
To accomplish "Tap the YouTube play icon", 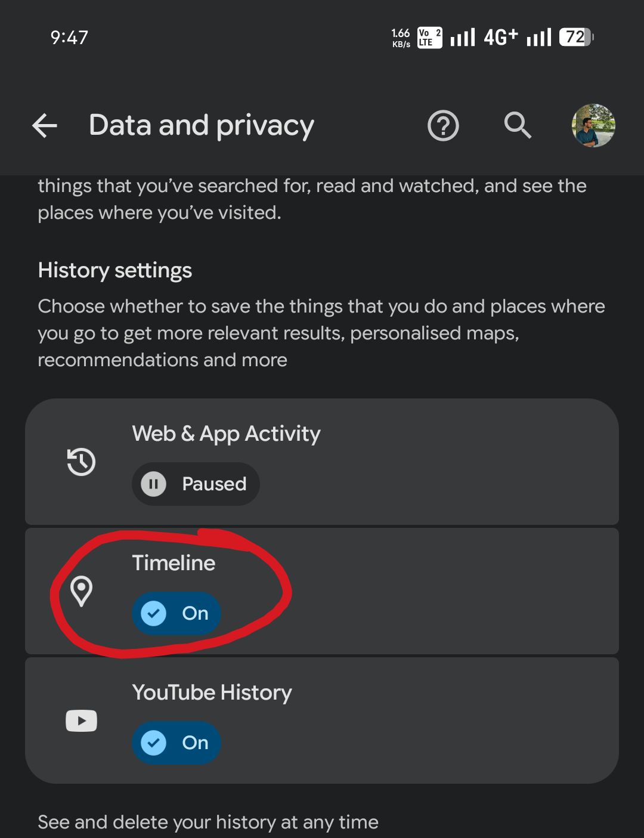I will pos(82,721).
